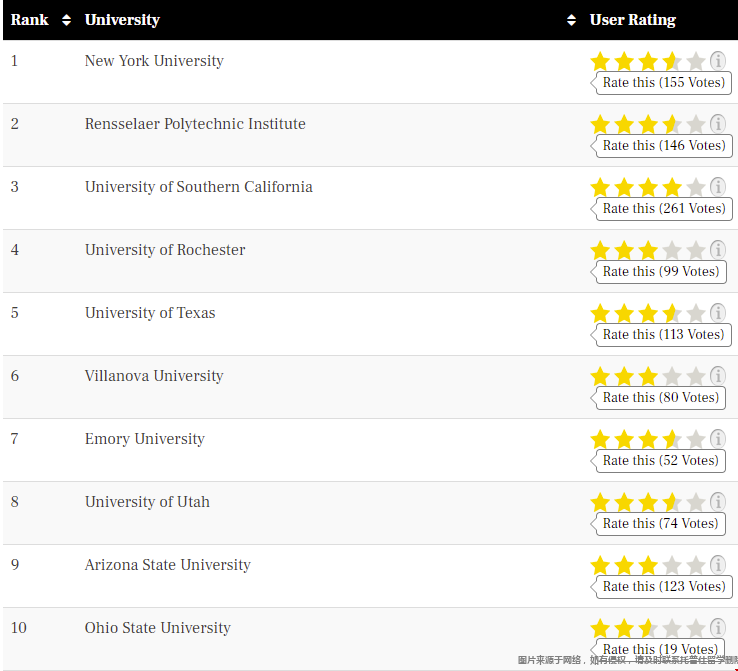Select the fifth star for University of Utah
Screen dimensions: 738x671
(x=696, y=502)
